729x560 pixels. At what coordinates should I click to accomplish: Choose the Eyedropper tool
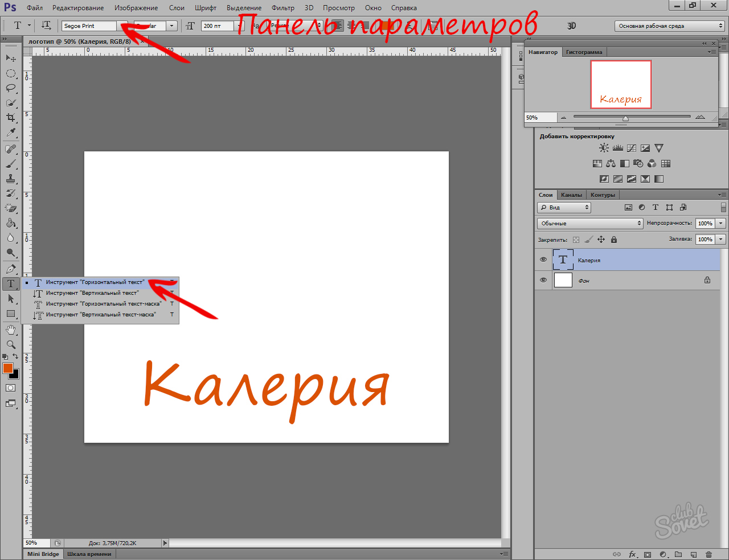click(11, 133)
